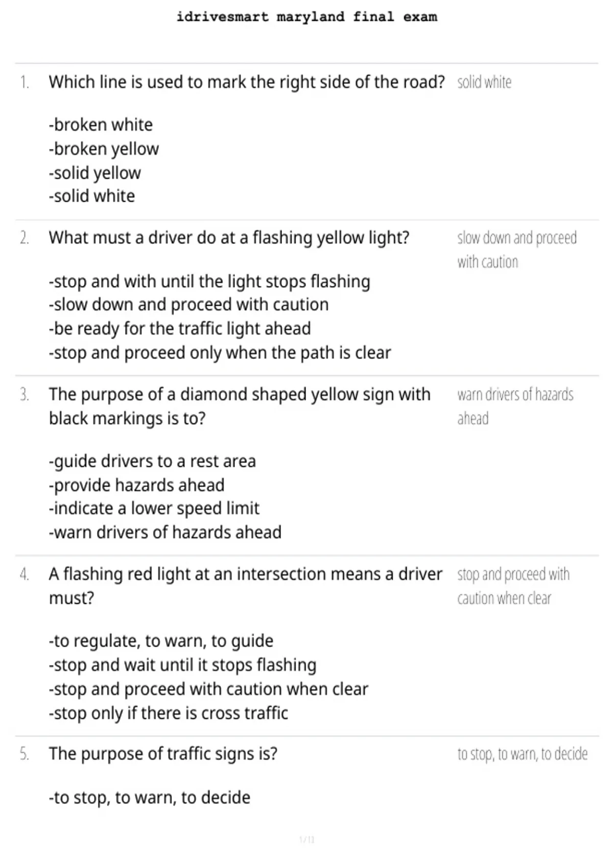The width and height of the screenshot is (613, 868).
Task: Click the diamond shaped yellow sign question
Action: click(x=240, y=406)
